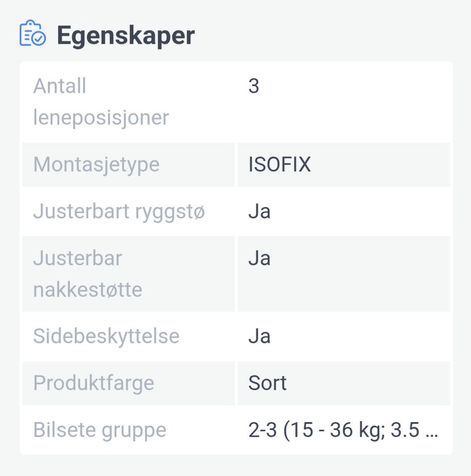
Task: Click Ja value beside Sidebeskyttelse
Action: coord(260,336)
